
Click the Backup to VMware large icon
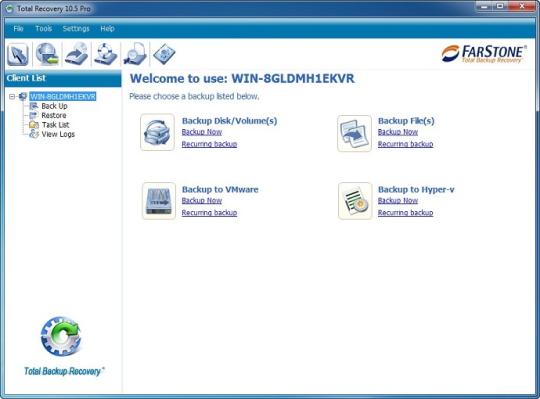[x=158, y=201]
